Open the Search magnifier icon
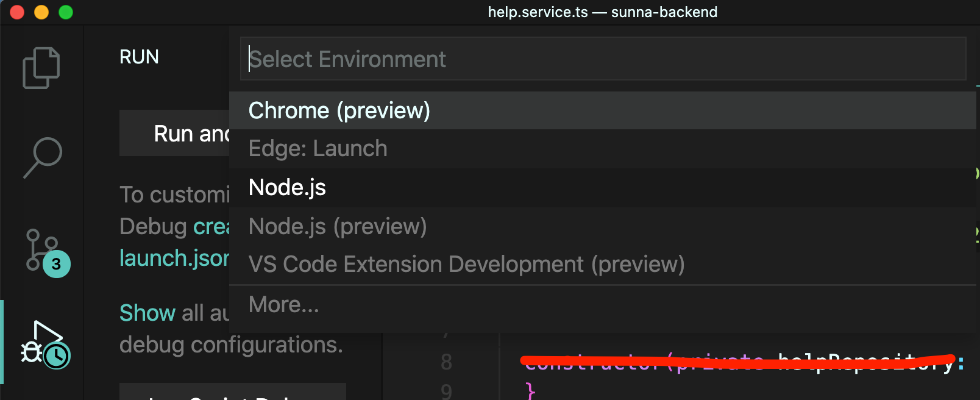The width and height of the screenshot is (980, 400). click(42, 157)
